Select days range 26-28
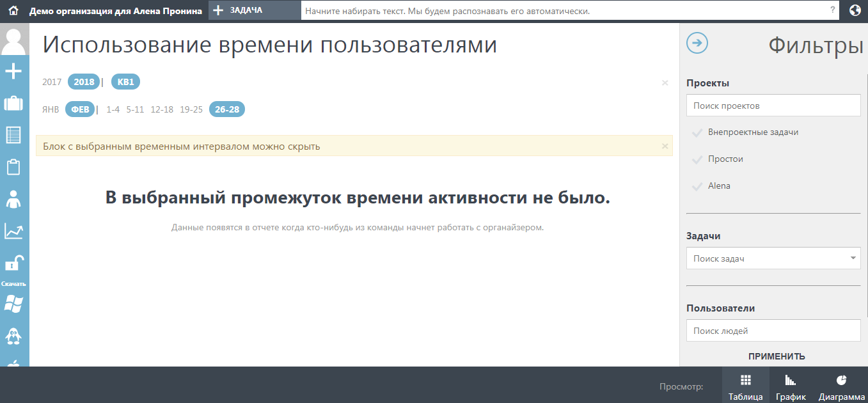The image size is (868, 403). pyautogui.click(x=227, y=109)
